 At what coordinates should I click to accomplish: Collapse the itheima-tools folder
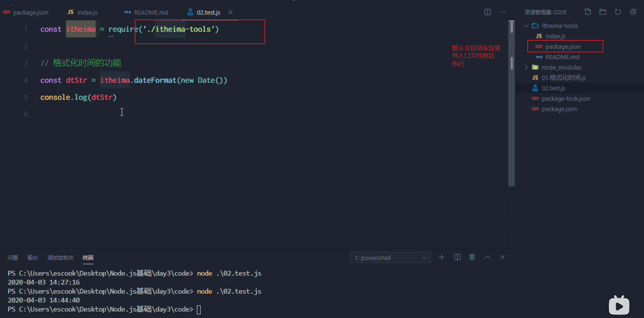[x=526, y=26]
